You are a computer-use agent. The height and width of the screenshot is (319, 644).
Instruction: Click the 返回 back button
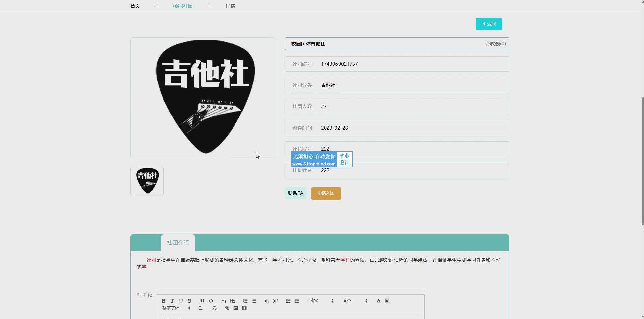click(488, 24)
